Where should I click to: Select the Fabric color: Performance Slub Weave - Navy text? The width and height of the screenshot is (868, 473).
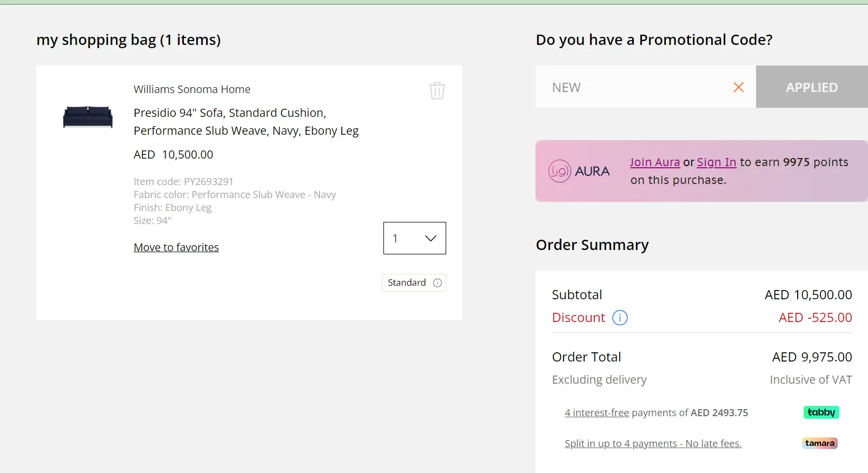[235, 194]
